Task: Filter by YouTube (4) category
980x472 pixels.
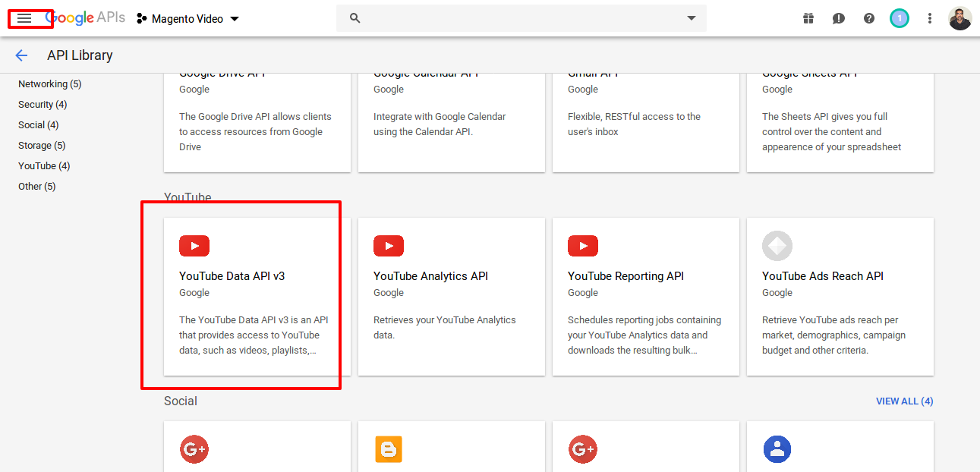Action: click(x=44, y=166)
